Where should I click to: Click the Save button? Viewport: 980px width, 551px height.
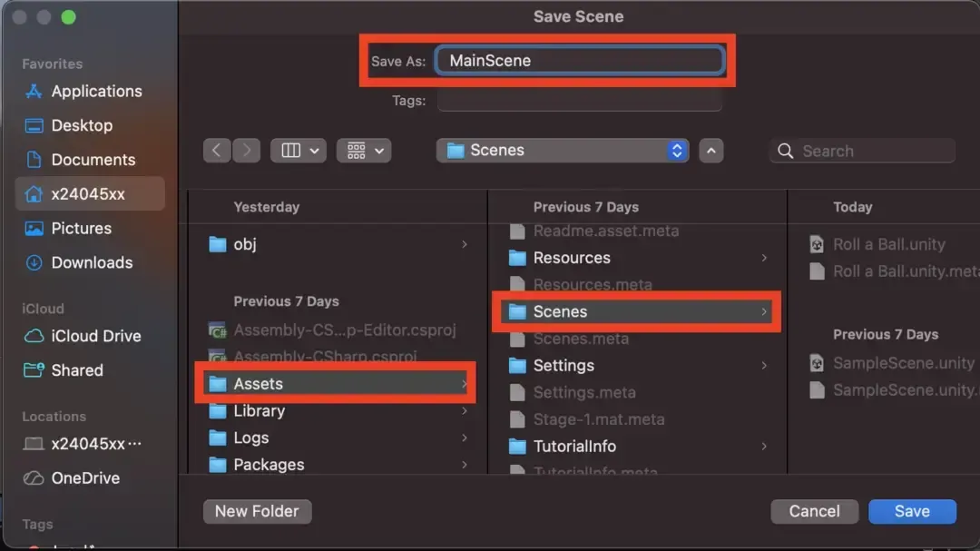coord(911,511)
